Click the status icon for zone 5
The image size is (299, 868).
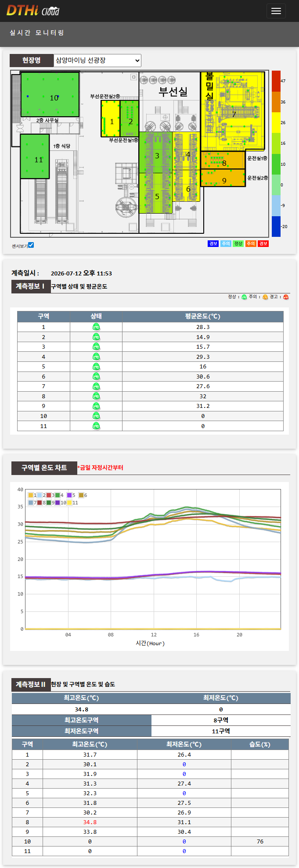tap(96, 367)
